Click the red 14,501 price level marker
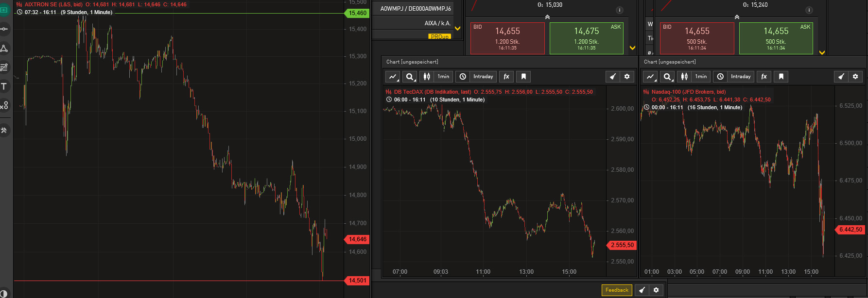 click(x=357, y=281)
